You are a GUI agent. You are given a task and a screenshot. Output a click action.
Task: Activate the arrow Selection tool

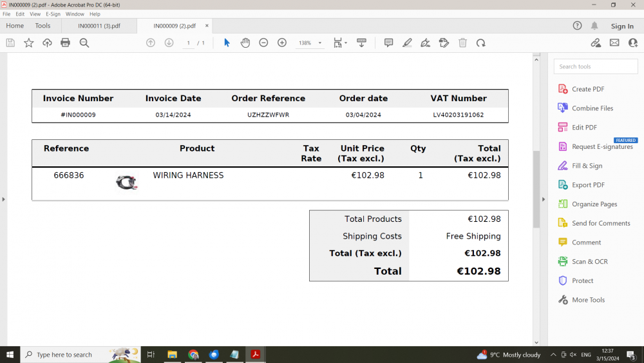click(x=227, y=43)
